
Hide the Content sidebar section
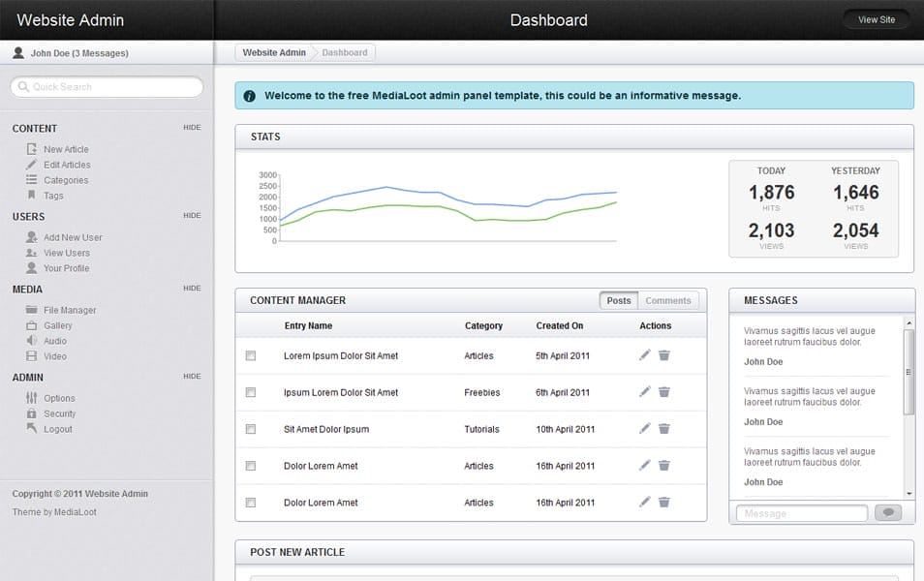(192, 127)
